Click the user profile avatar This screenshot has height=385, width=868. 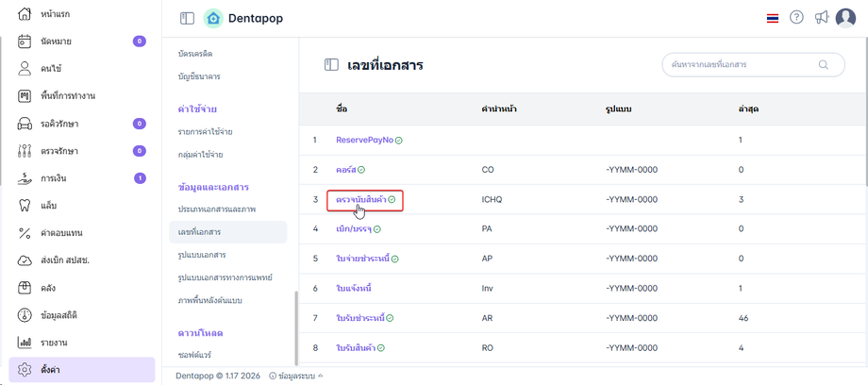click(x=845, y=18)
